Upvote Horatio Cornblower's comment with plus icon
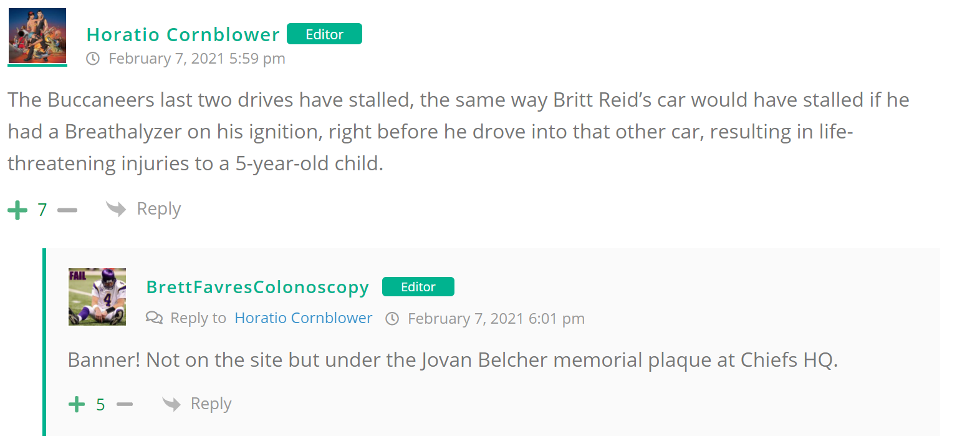Viewport: 980px width, 441px height. tap(17, 210)
